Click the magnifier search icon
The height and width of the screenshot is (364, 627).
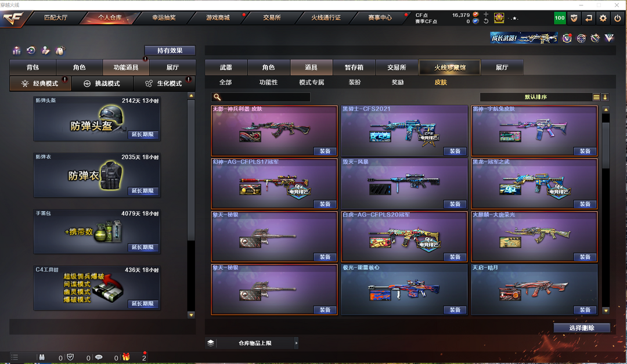217,97
